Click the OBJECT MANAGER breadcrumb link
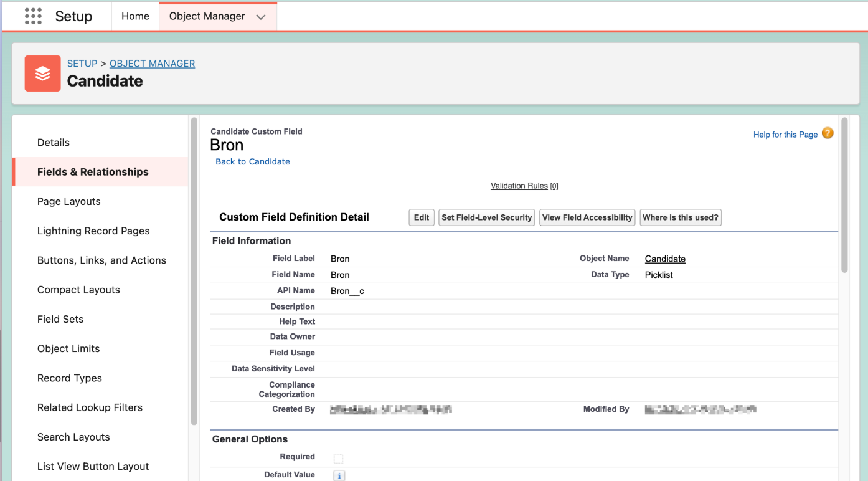 point(153,64)
